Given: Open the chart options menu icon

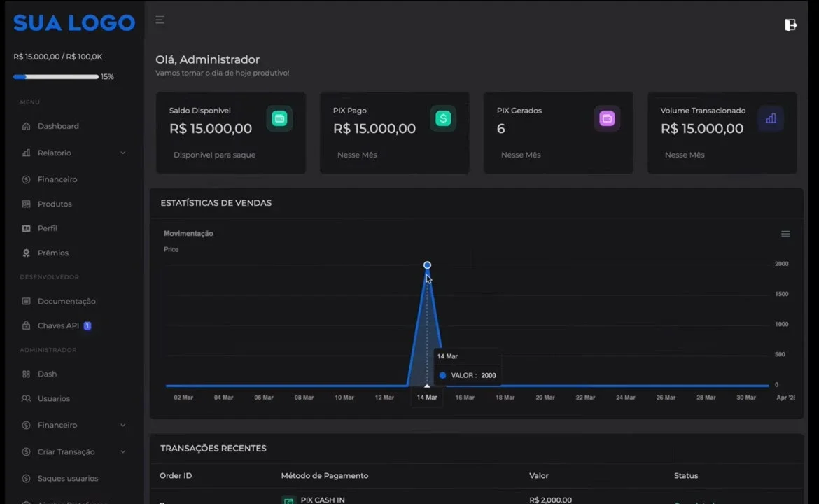Looking at the screenshot, I should coord(785,234).
